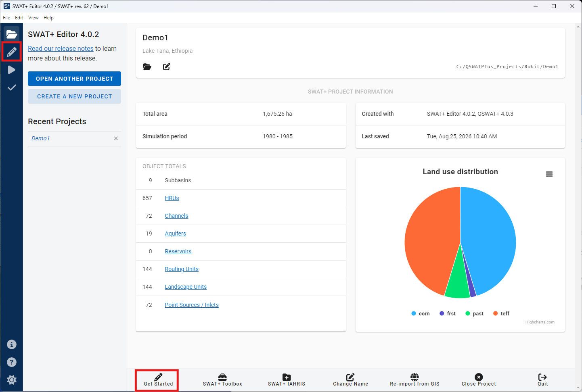
Task: Open the Aquifers link
Action: click(175, 234)
